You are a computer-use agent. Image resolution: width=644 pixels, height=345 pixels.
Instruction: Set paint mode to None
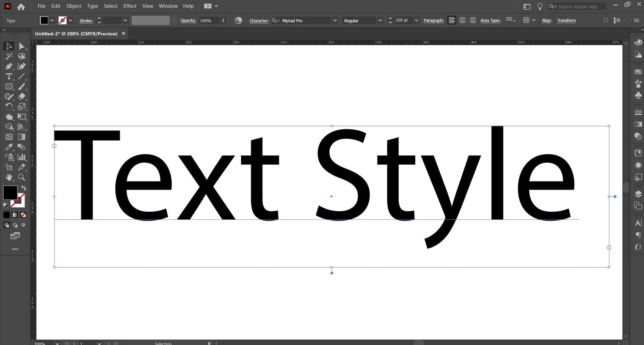click(23, 215)
